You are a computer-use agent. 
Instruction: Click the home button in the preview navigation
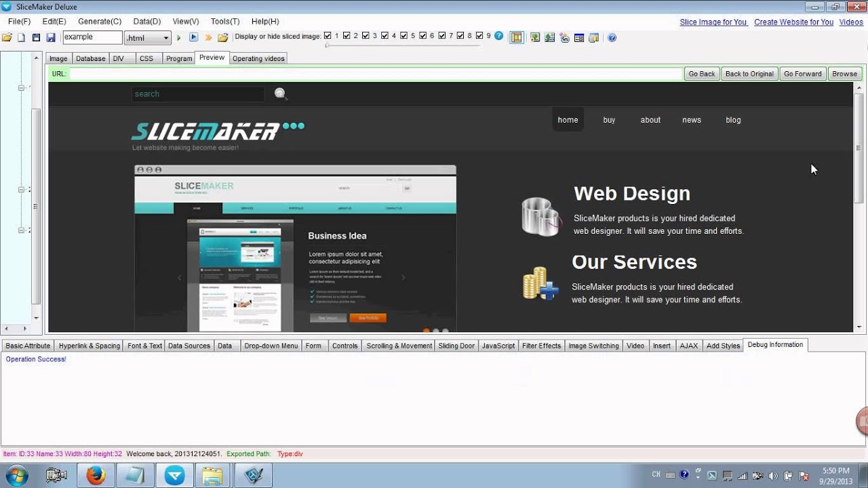(x=568, y=119)
